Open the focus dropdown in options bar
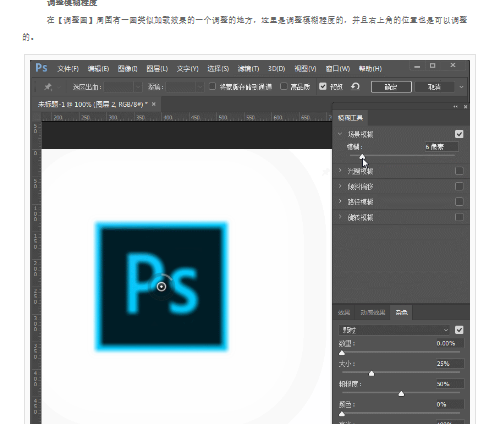Screen dimensions: 499x424 [x=185, y=87]
